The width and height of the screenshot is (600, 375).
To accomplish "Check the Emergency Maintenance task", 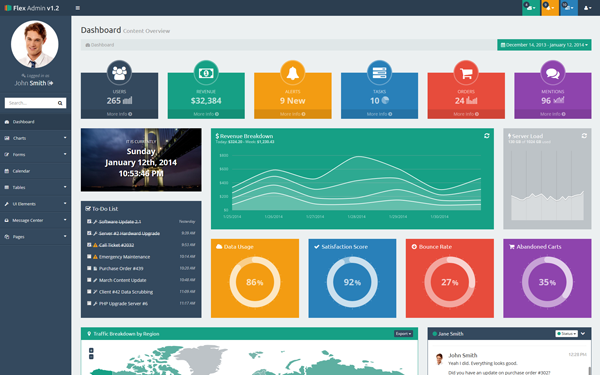I will (89, 257).
